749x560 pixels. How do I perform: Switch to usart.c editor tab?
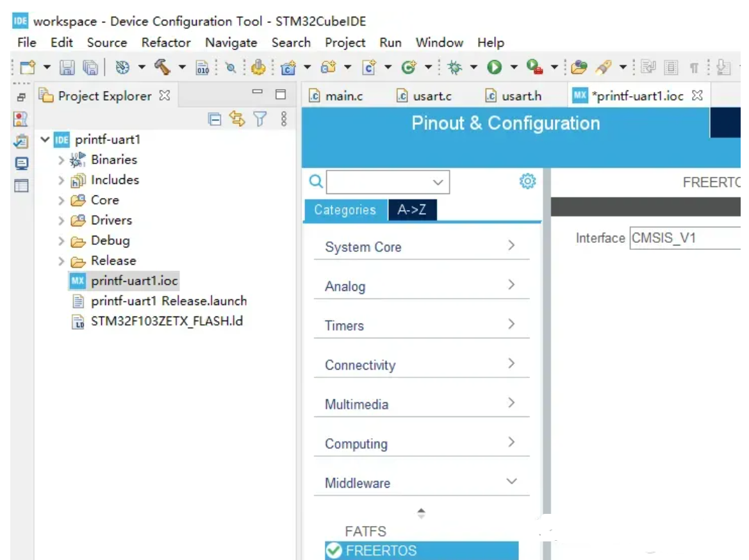(424, 96)
